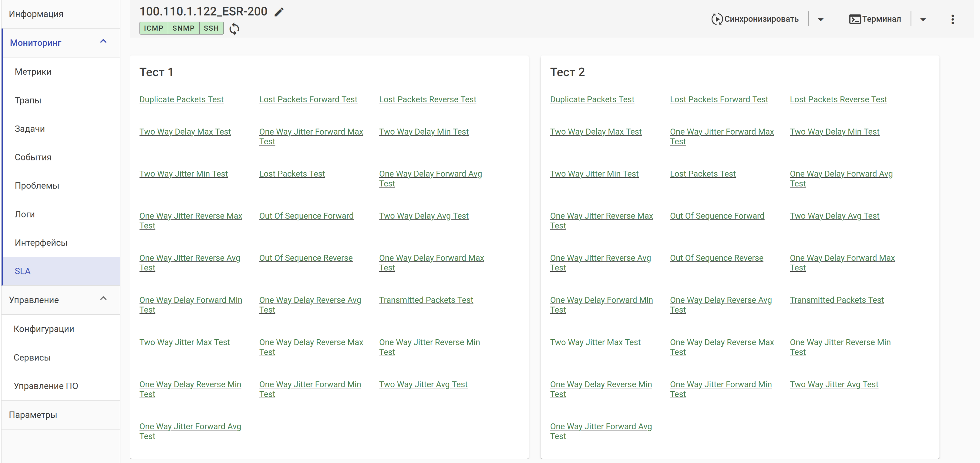Click the pencil edit icon beside device name
This screenshot has width=980, height=463.
click(279, 12)
